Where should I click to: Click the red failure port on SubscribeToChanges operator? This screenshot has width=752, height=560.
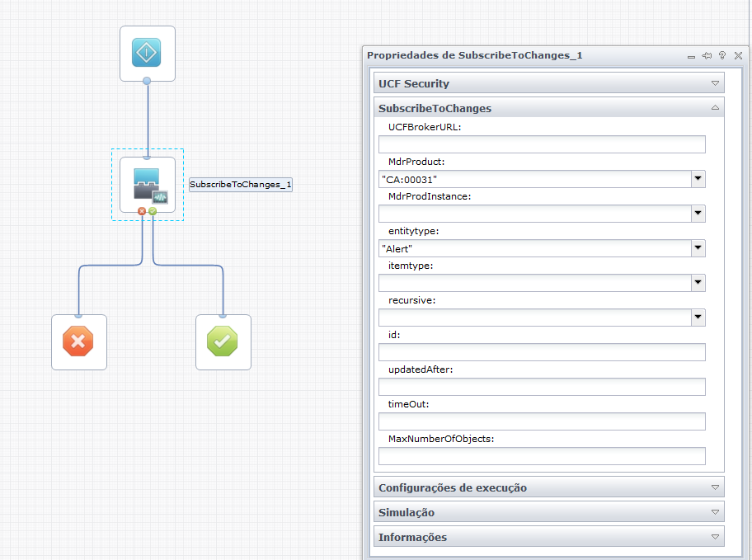(x=142, y=211)
